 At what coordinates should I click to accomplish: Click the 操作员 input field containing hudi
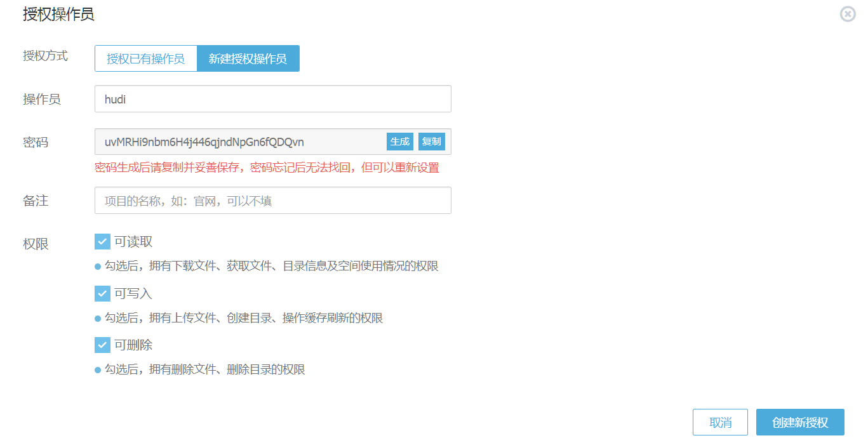click(272, 99)
